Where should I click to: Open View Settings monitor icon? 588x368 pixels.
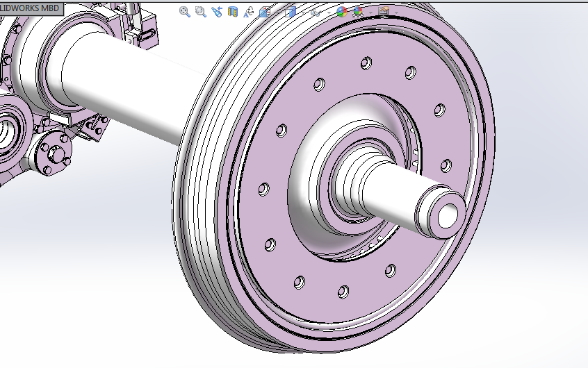point(384,11)
